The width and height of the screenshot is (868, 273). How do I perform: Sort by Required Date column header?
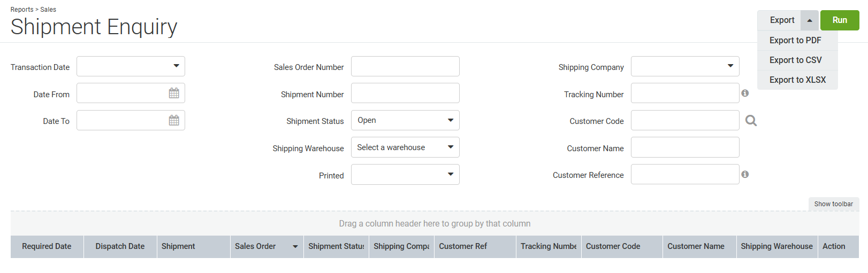[47, 246]
